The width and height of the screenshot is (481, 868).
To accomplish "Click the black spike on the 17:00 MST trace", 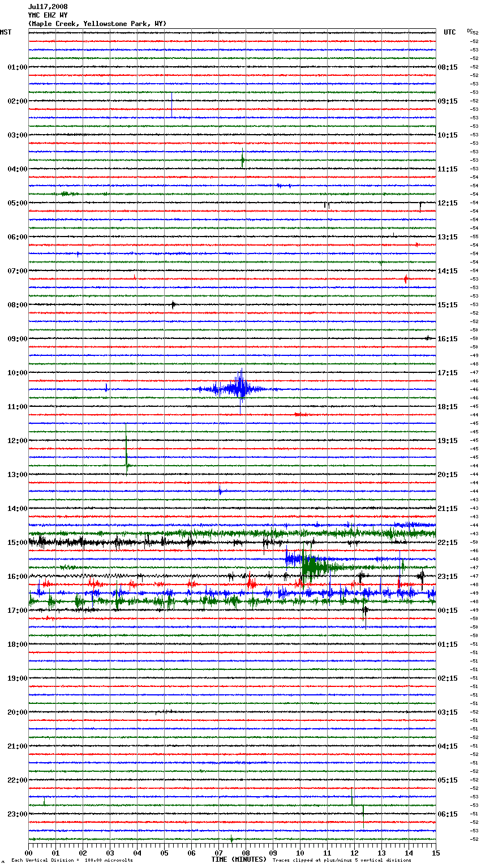I will 365,612.
